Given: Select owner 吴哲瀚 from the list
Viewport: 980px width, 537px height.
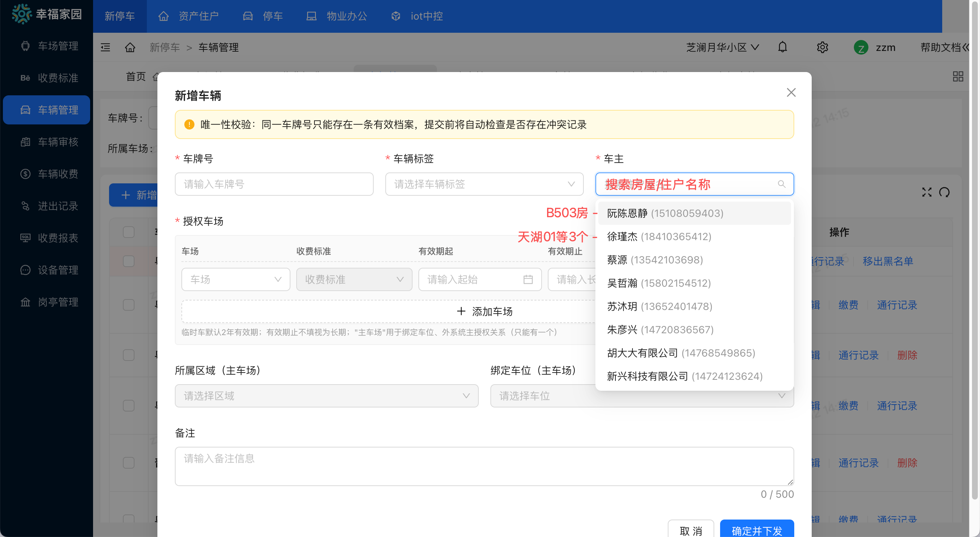Looking at the screenshot, I should click(x=694, y=283).
